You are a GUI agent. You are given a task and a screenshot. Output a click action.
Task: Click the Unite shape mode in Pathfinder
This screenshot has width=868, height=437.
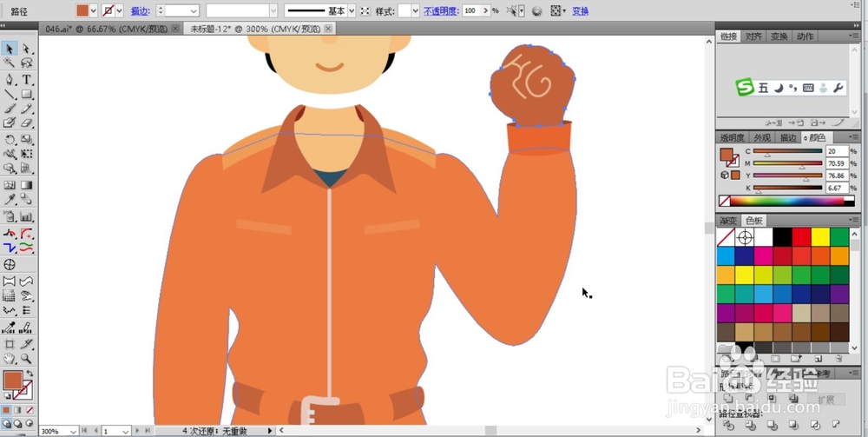728,398
